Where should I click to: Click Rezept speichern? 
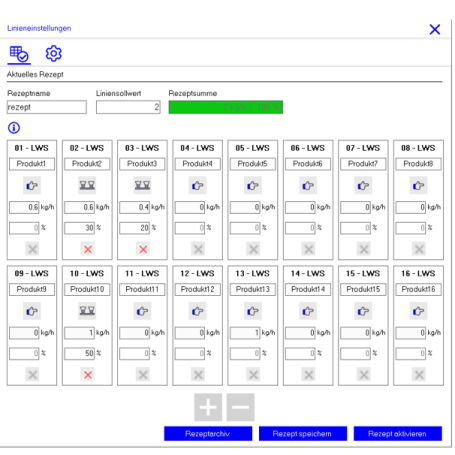coord(303,434)
